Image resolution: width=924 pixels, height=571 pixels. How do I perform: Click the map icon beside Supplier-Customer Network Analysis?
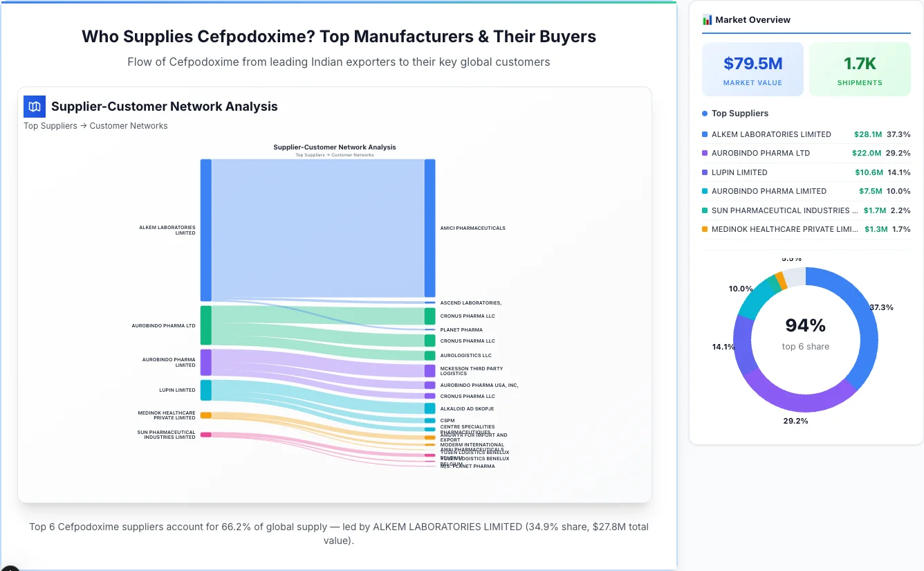[x=34, y=107]
